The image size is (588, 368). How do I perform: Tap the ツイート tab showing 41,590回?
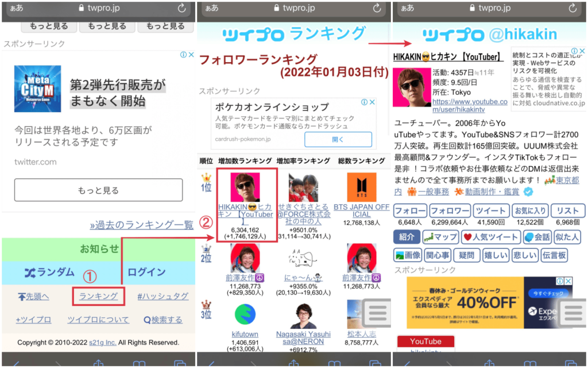point(492,210)
